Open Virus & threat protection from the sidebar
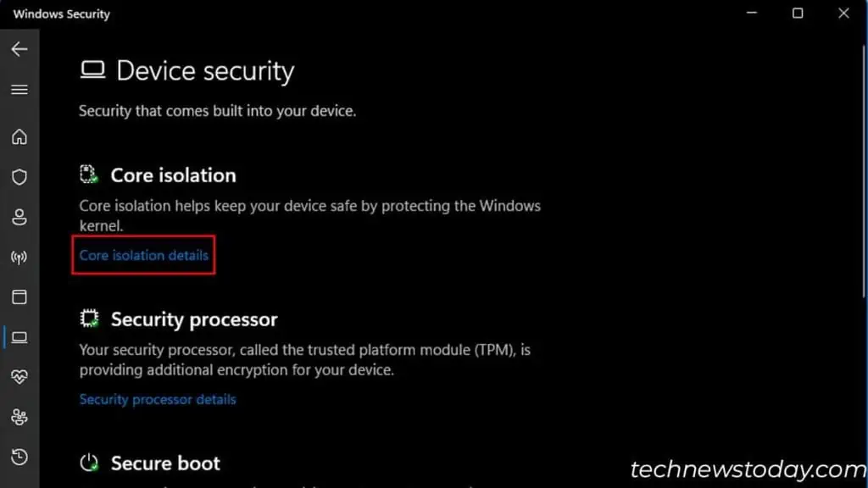The image size is (868, 488). (19, 177)
